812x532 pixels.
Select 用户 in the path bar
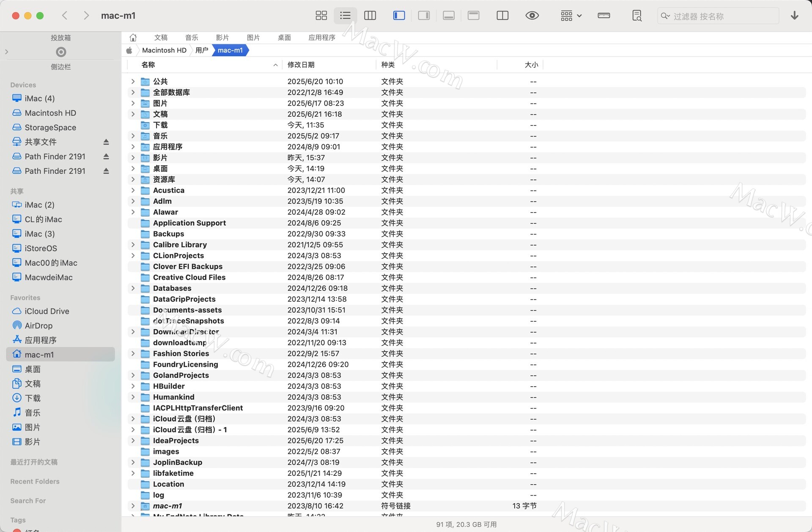coord(202,50)
